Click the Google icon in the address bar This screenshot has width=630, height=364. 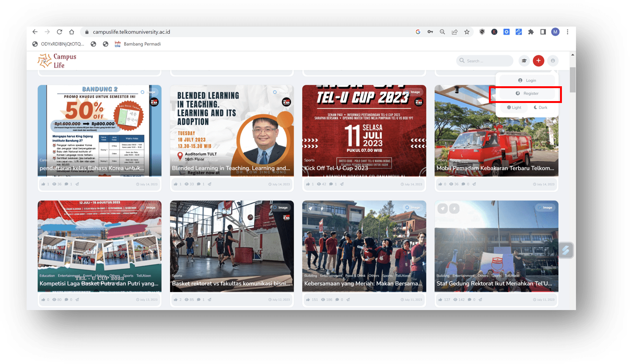(x=418, y=32)
